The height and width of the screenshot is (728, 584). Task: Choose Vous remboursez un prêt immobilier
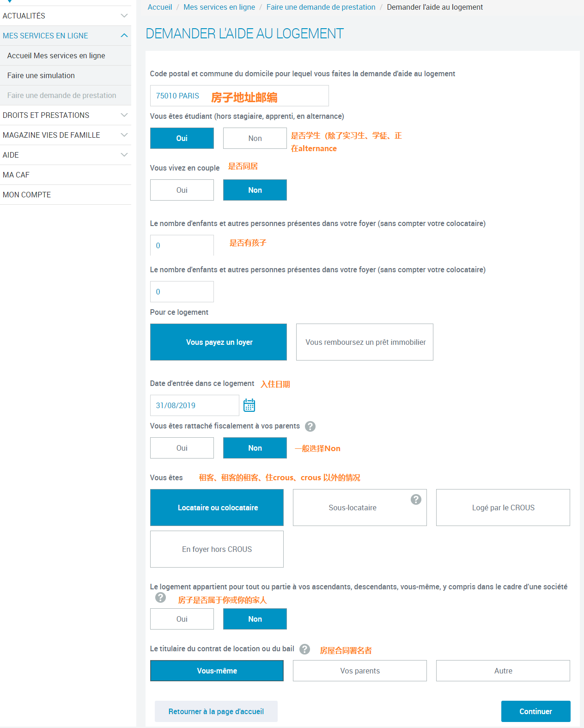[x=365, y=342]
